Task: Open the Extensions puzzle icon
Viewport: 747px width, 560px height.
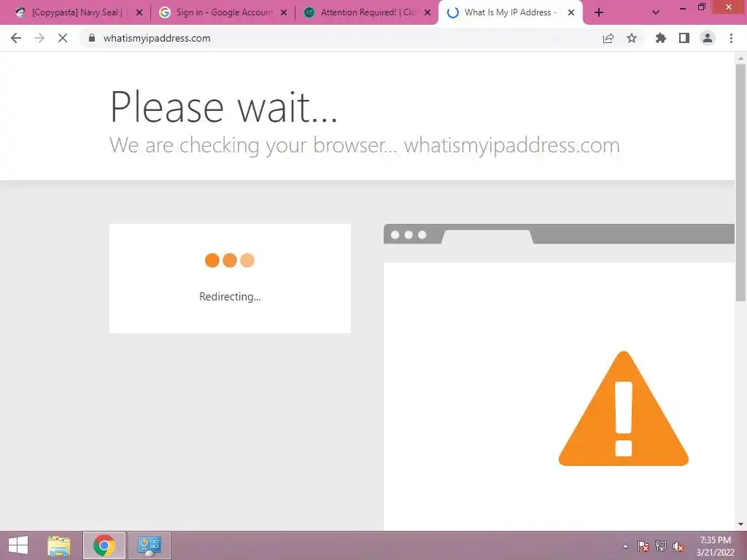Action: point(661,38)
